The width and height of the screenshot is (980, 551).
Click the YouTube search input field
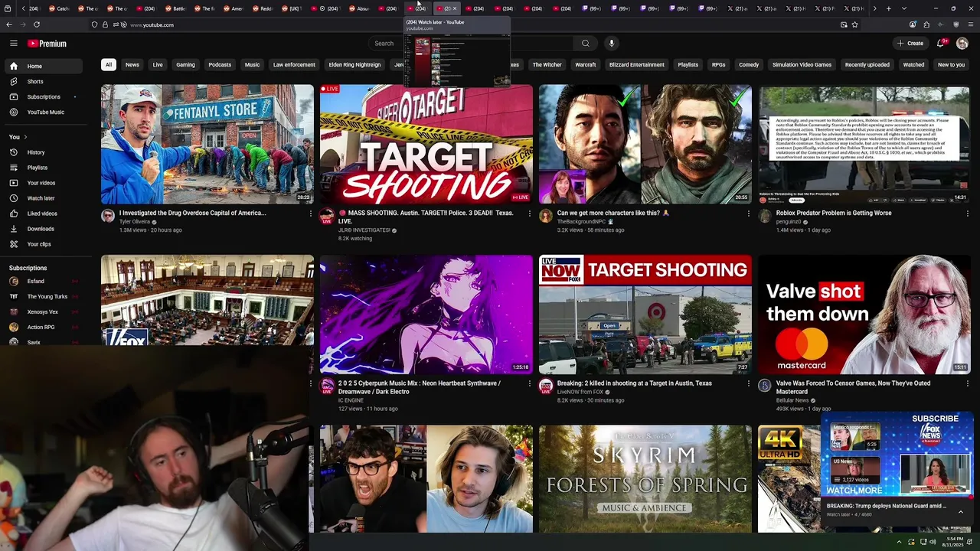pos(472,44)
